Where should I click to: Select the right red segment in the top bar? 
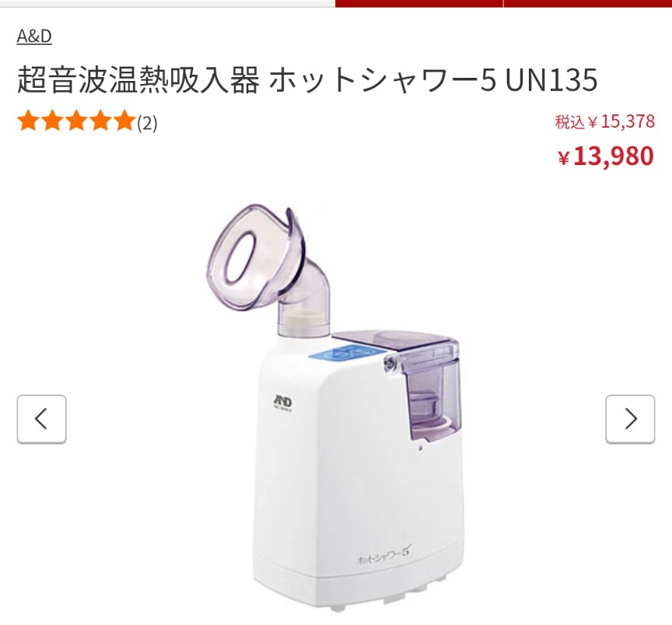pos(587,3)
